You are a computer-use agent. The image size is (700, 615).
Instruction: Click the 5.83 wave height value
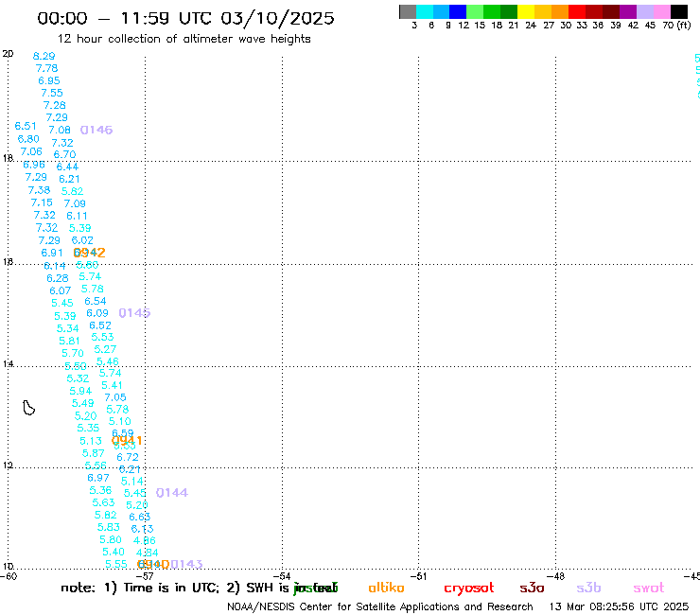(x=109, y=527)
